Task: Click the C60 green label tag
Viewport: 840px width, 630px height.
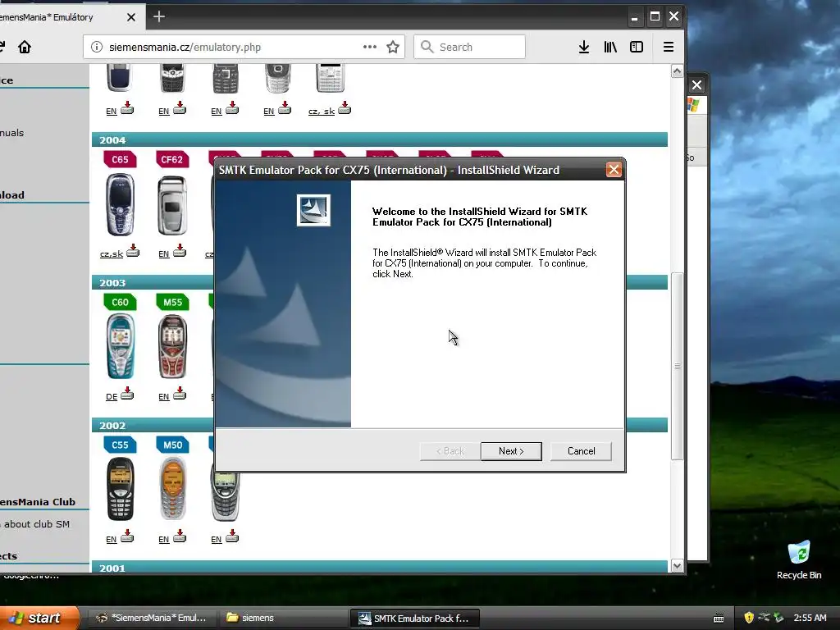Action: tap(120, 302)
